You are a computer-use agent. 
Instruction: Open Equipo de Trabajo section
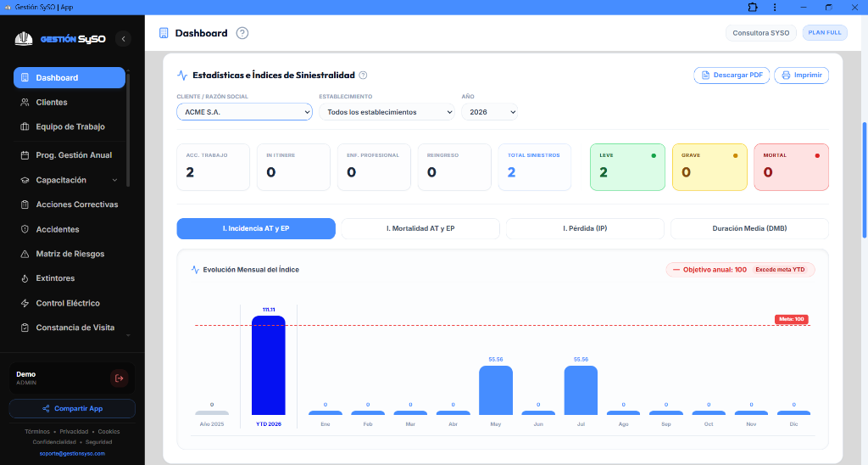[70, 126]
